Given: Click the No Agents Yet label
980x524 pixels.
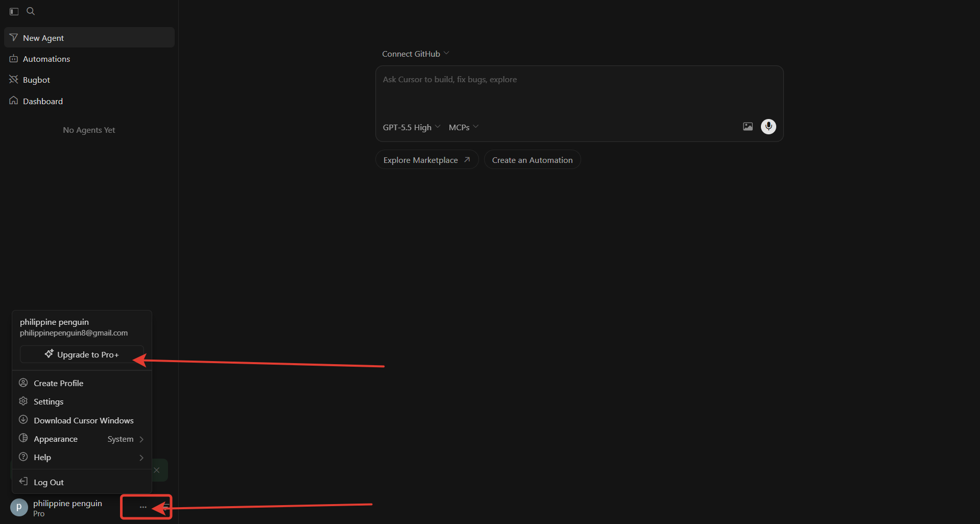Looking at the screenshot, I should pyautogui.click(x=89, y=130).
